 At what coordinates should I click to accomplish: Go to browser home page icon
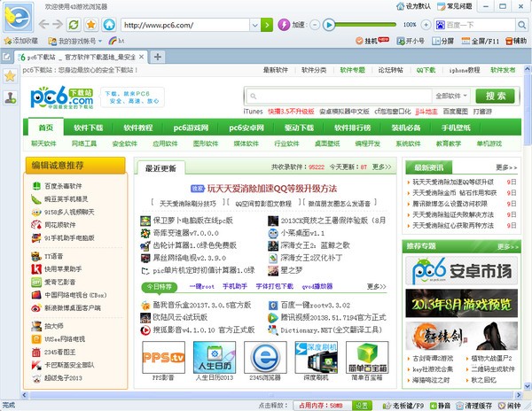(109, 25)
